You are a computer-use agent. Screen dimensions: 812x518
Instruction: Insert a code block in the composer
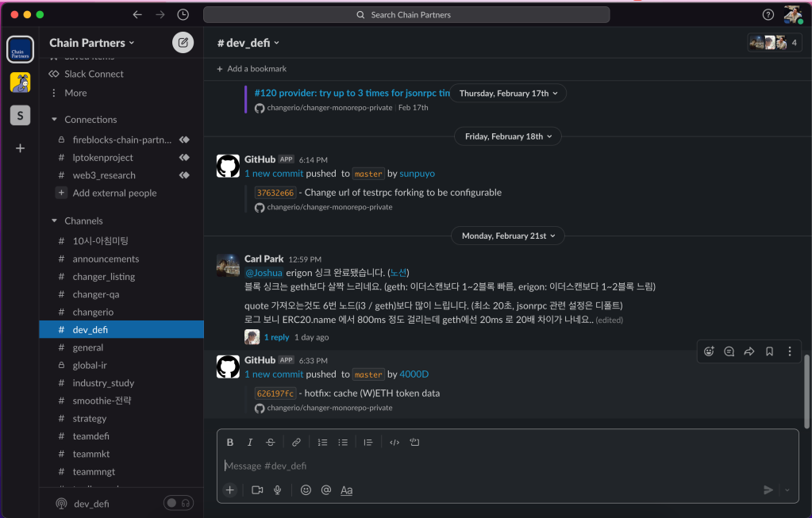[415, 443]
